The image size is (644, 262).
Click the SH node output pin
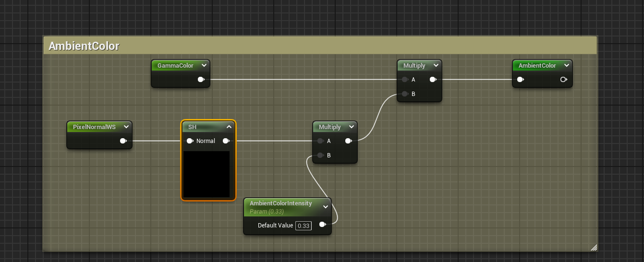(226, 141)
